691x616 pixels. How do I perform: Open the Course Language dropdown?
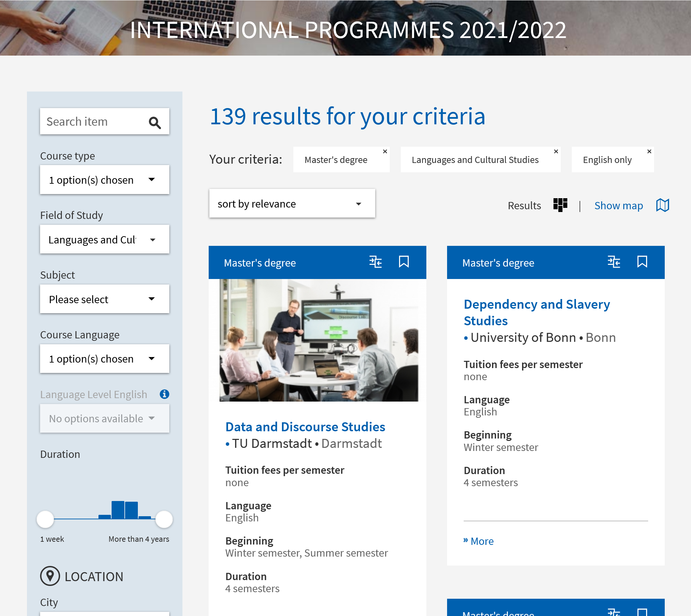click(104, 359)
